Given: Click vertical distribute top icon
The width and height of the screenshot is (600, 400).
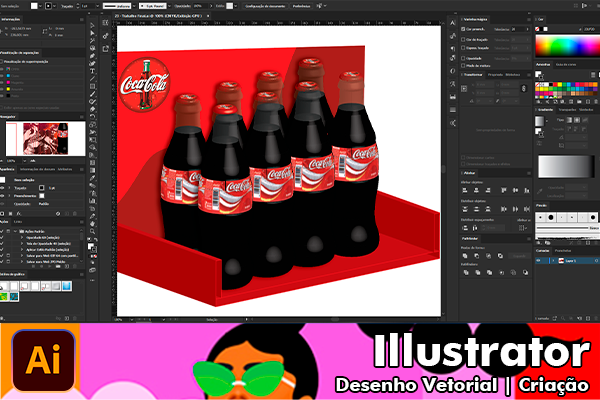Looking at the screenshot, I should coord(465,209).
